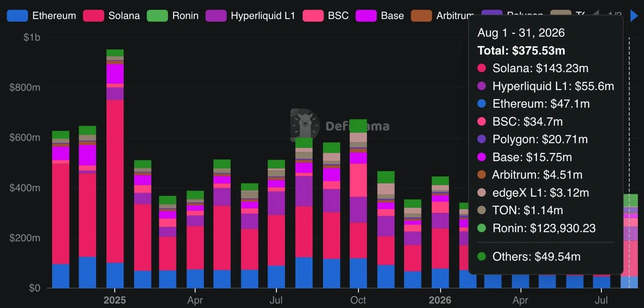
Task: Hide the Solana series via legend
Action: [x=112, y=16]
